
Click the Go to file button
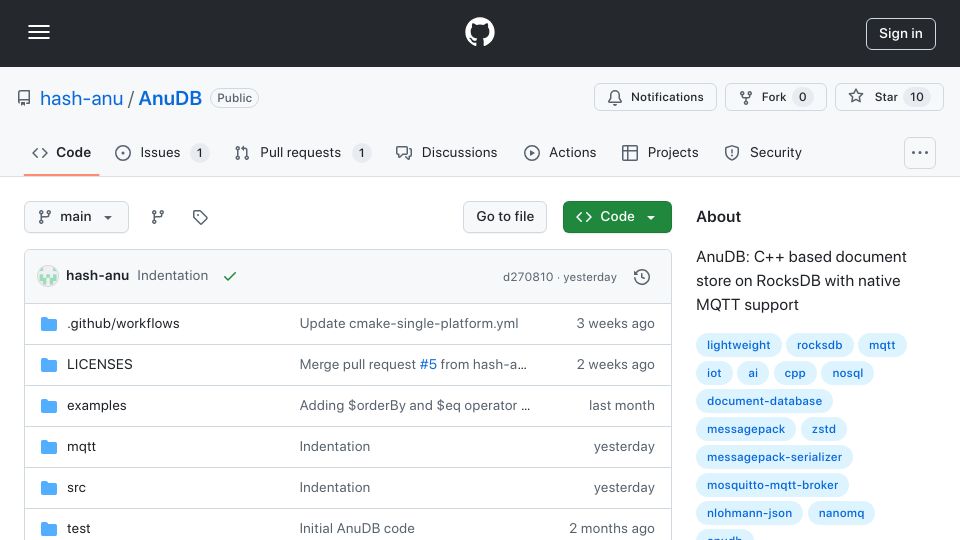[505, 217]
